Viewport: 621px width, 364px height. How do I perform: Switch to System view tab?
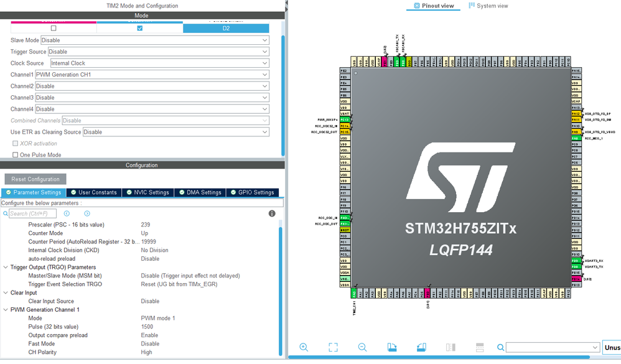[x=488, y=6]
